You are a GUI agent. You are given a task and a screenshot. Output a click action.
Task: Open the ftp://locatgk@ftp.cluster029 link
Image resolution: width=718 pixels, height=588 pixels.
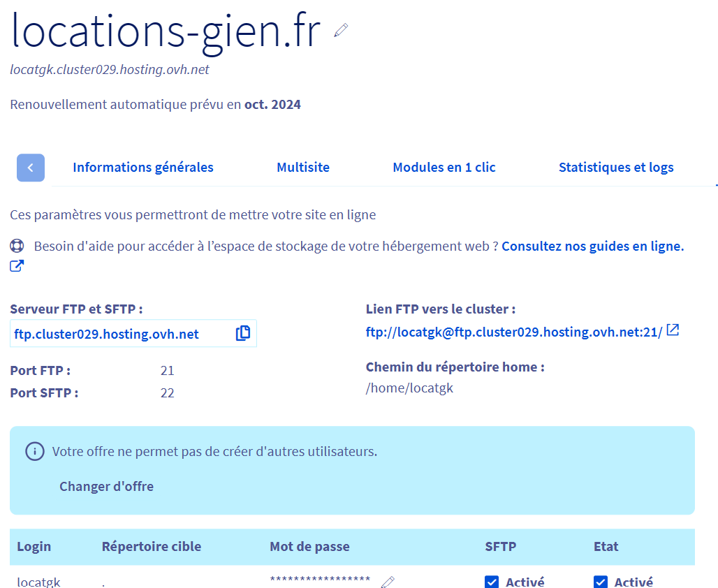pyautogui.click(x=514, y=332)
